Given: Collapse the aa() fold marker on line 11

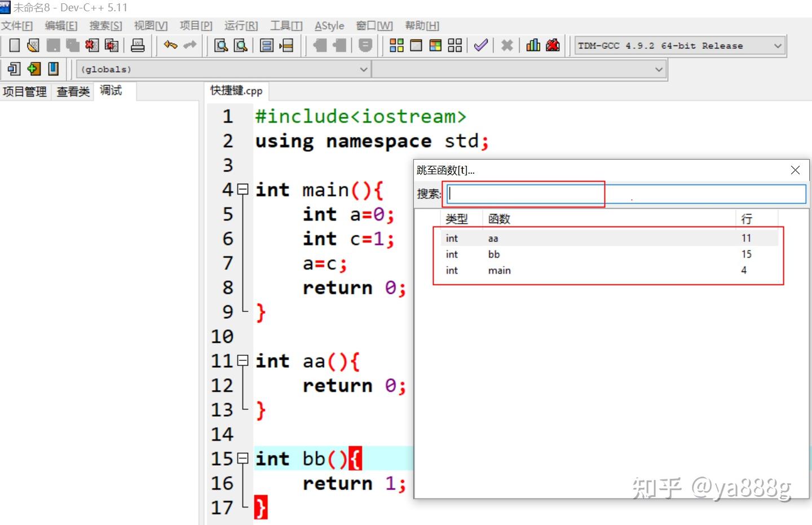Looking at the screenshot, I should [x=242, y=360].
